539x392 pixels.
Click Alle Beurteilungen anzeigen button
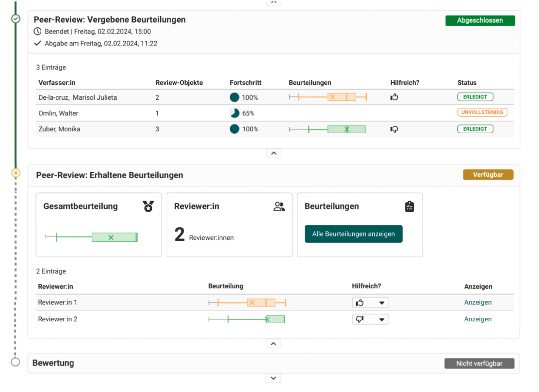[x=353, y=234]
